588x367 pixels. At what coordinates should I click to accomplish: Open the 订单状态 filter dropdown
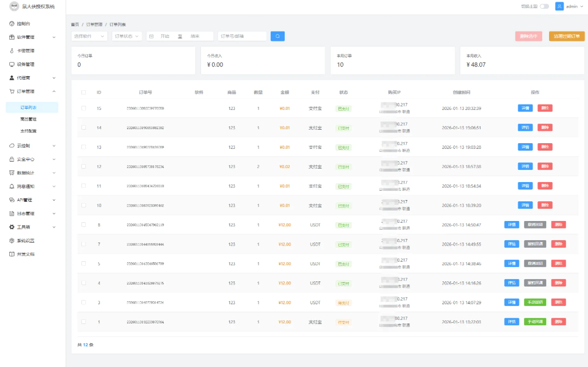pos(127,36)
